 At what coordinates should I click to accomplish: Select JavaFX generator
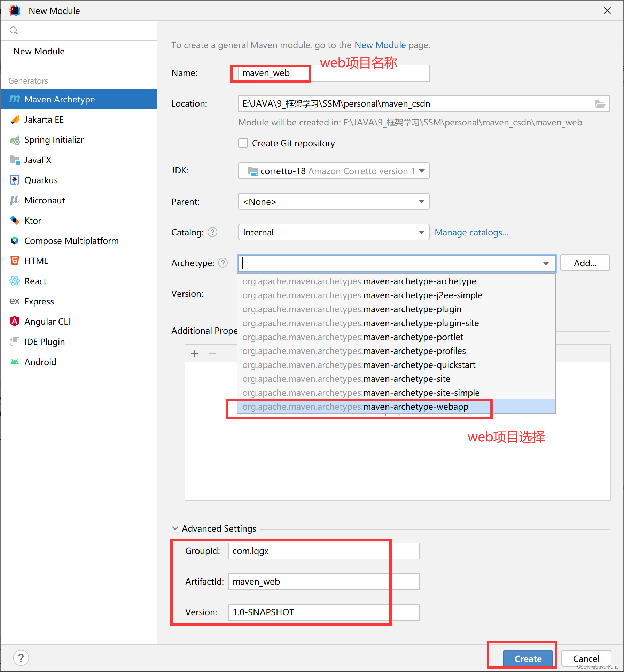coord(79,160)
